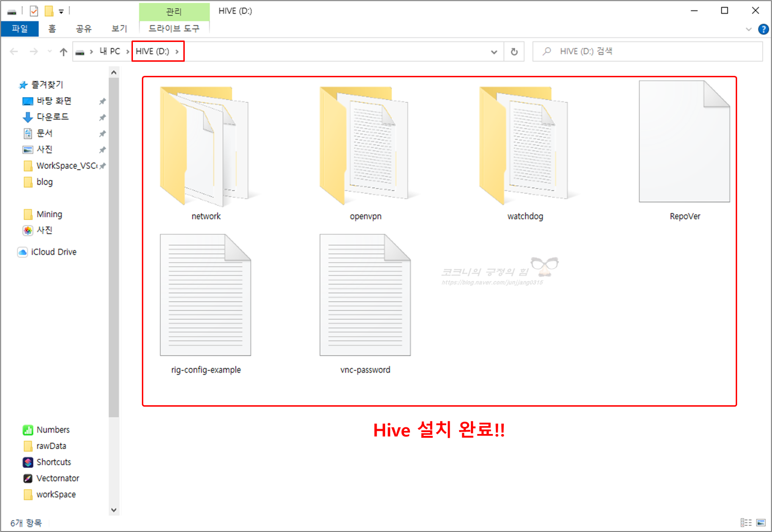This screenshot has height=532, width=772.
Task: Open pinned 사진 under 문서
Action: [38, 149]
